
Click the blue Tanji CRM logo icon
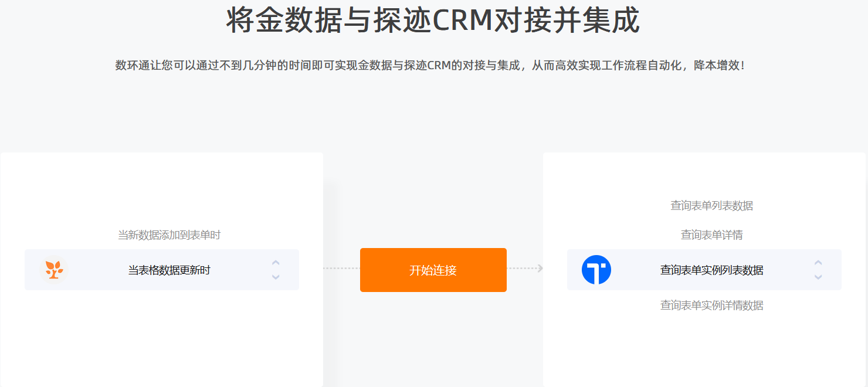(x=596, y=270)
